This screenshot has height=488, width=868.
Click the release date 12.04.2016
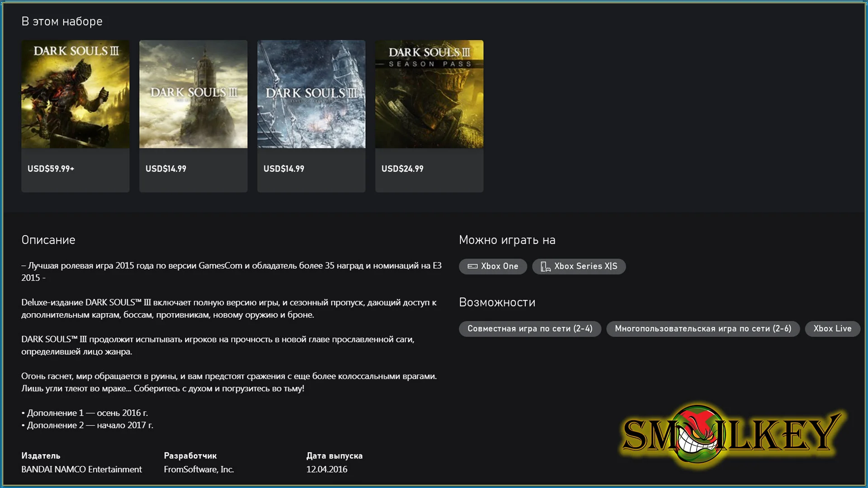coord(327,469)
